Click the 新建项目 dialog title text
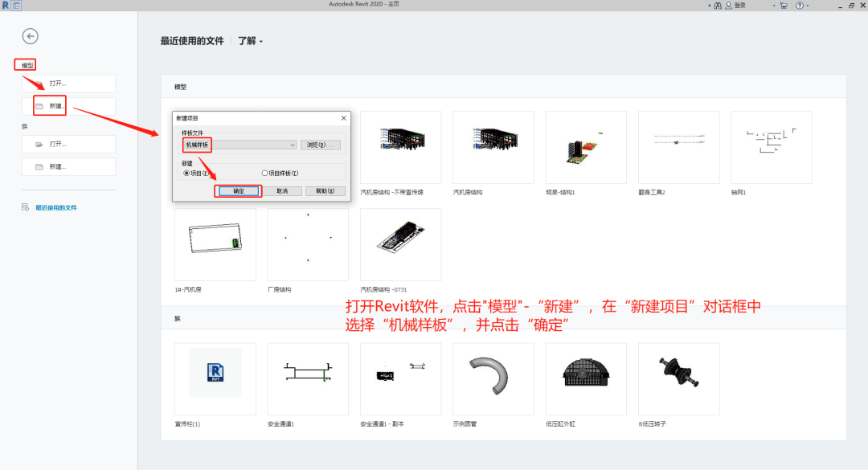Screen dimensions: 868x470 (187, 118)
